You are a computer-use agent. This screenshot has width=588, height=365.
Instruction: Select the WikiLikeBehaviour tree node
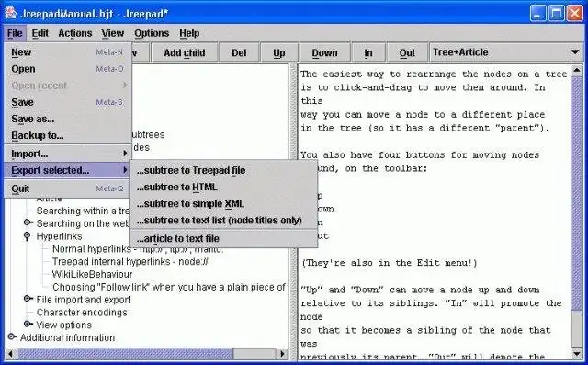tap(92, 274)
